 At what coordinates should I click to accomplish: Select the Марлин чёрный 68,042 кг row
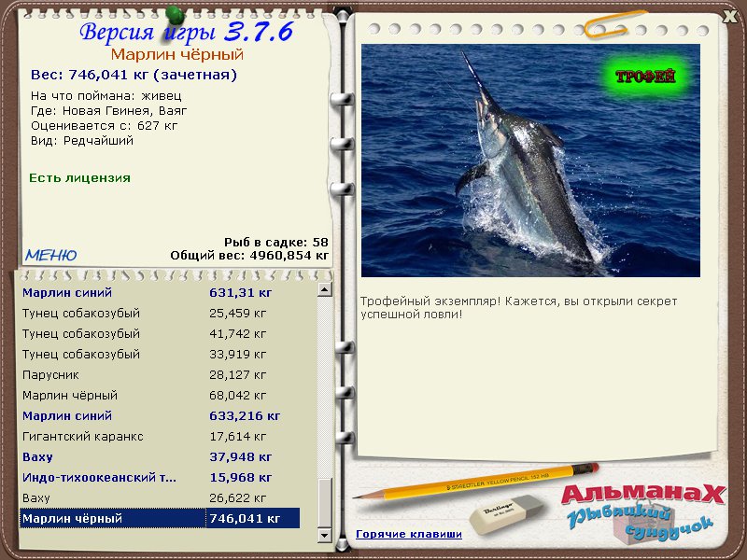pos(160,395)
